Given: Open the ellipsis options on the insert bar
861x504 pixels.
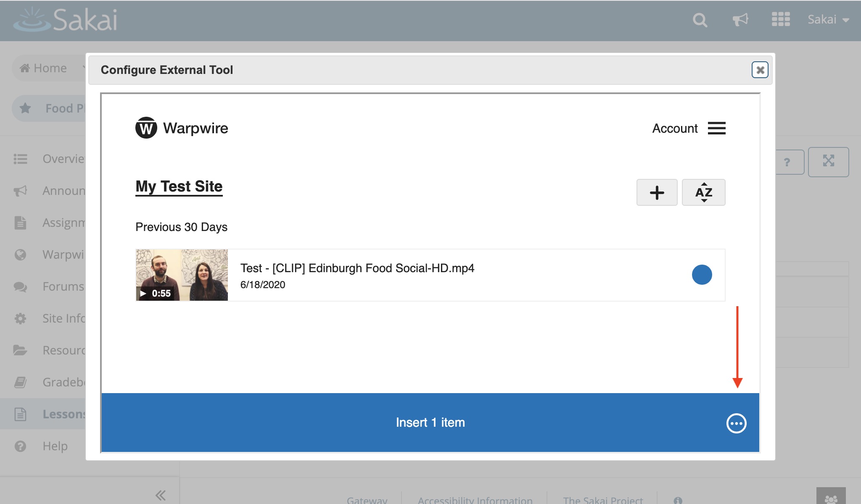Looking at the screenshot, I should pyautogui.click(x=736, y=423).
